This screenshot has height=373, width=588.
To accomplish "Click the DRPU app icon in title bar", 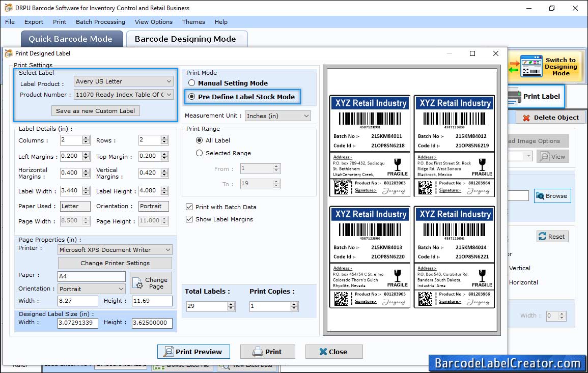I will tap(8, 8).
